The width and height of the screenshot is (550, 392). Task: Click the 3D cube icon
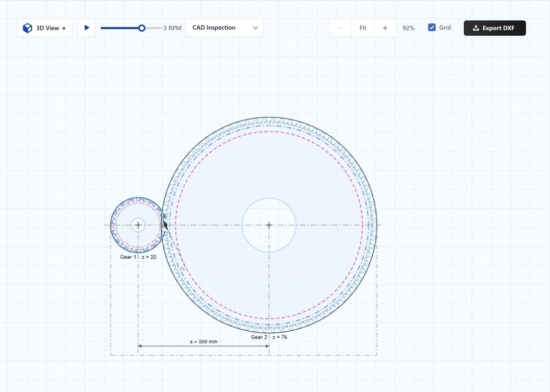pyautogui.click(x=28, y=28)
